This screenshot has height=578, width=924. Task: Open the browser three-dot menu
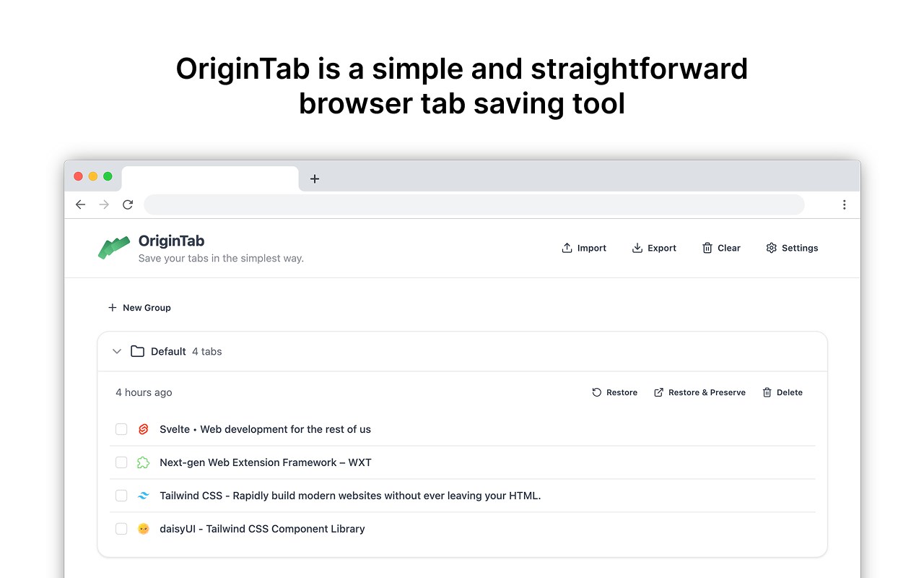pyautogui.click(x=844, y=204)
